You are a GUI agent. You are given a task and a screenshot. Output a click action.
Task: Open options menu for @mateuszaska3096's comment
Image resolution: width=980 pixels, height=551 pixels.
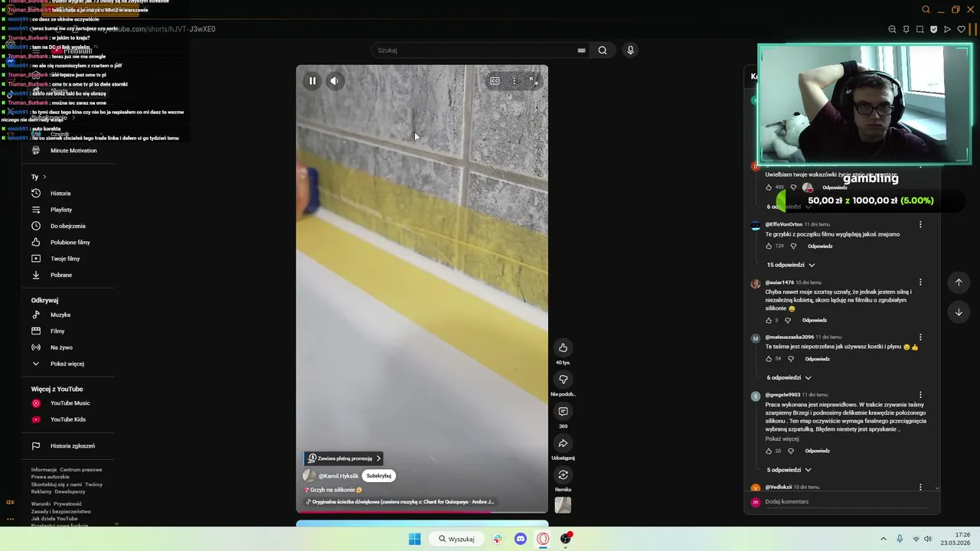point(920,337)
